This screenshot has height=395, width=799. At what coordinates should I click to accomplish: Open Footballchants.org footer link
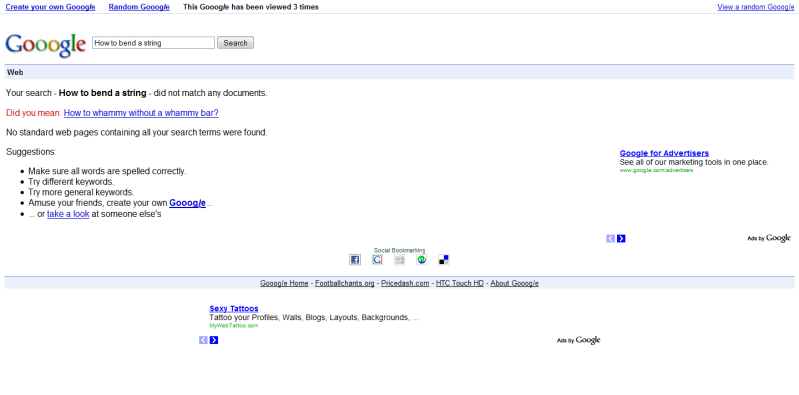tap(344, 283)
